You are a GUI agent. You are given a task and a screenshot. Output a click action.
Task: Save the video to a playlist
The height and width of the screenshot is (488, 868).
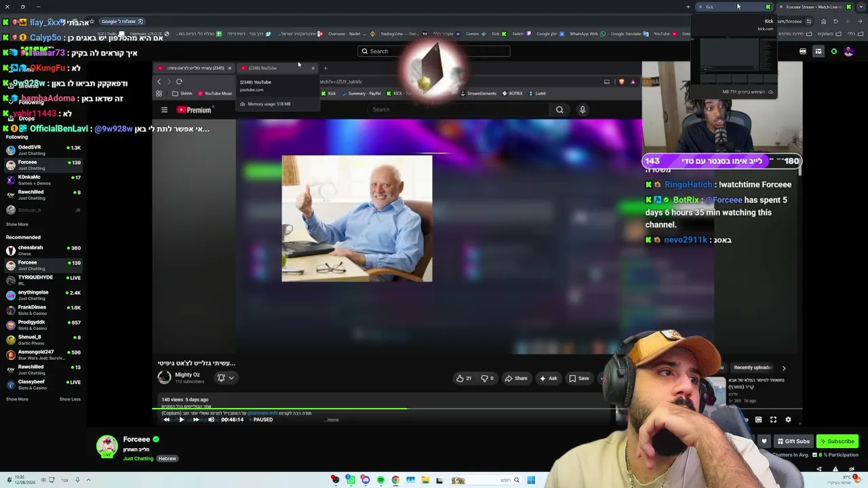click(579, 378)
